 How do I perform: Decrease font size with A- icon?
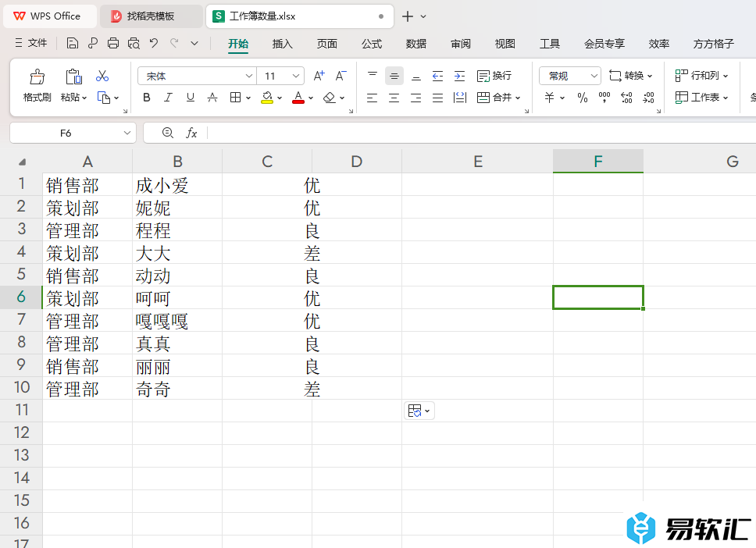[341, 76]
